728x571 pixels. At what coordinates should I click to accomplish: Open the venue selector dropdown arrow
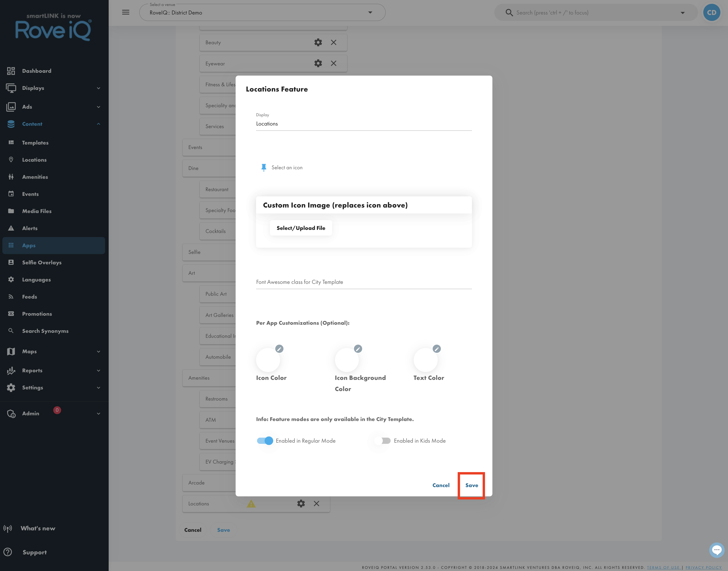370,12
